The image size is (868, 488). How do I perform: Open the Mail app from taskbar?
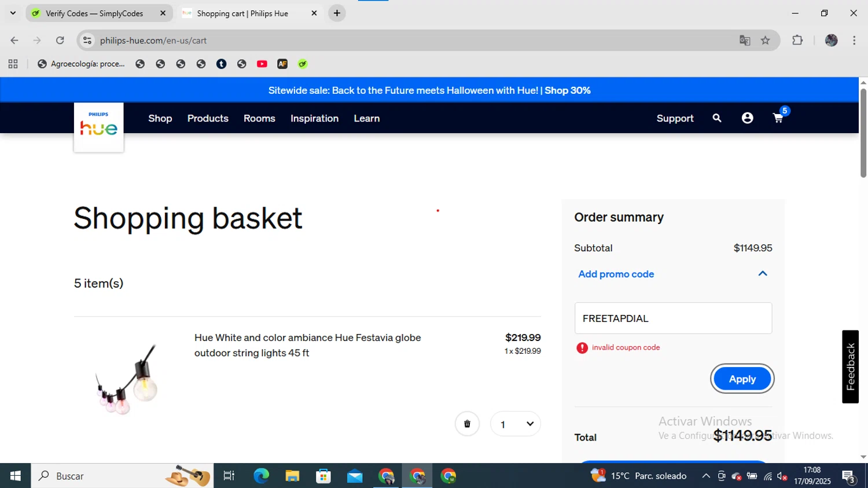click(355, 476)
